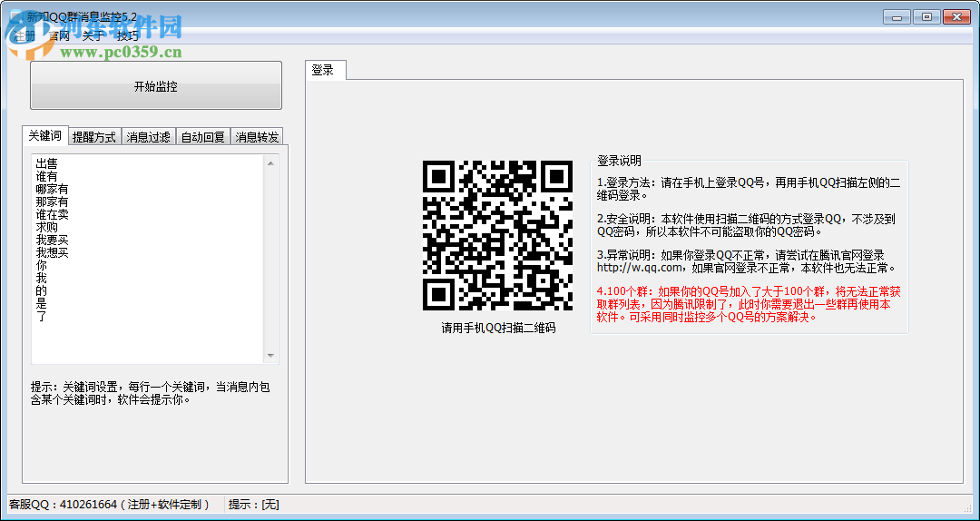Open the 注册 menu
Image resolution: width=980 pixels, height=521 pixels.
(x=24, y=36)
